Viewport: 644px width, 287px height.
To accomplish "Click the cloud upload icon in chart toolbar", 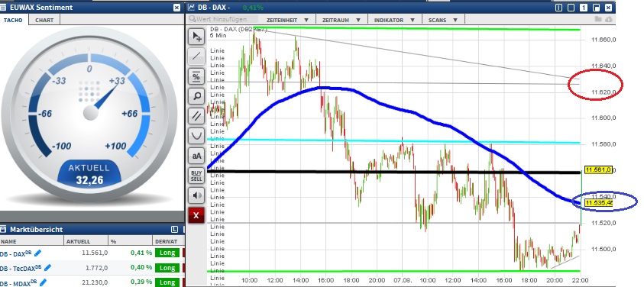I will (608, 19).
